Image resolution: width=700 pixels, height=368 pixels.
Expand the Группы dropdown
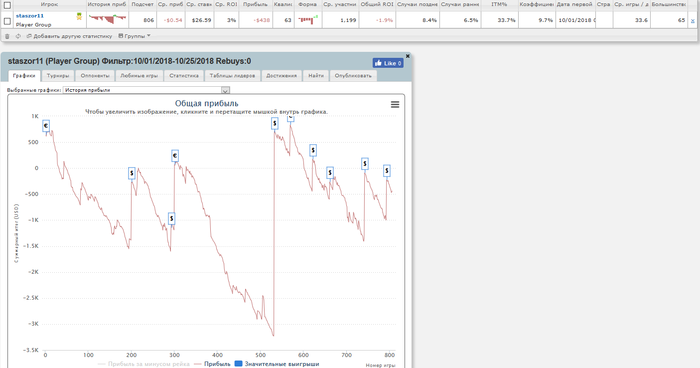(134, 36)
